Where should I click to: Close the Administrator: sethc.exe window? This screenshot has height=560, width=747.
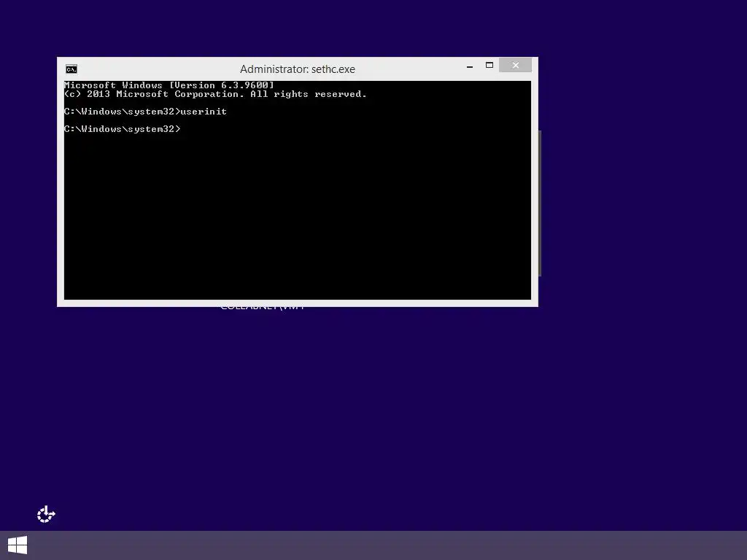(516, 65)
